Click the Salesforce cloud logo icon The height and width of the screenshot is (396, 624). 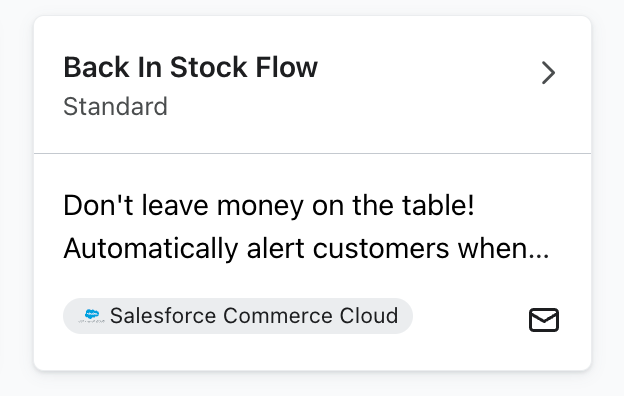pos(92,316)
